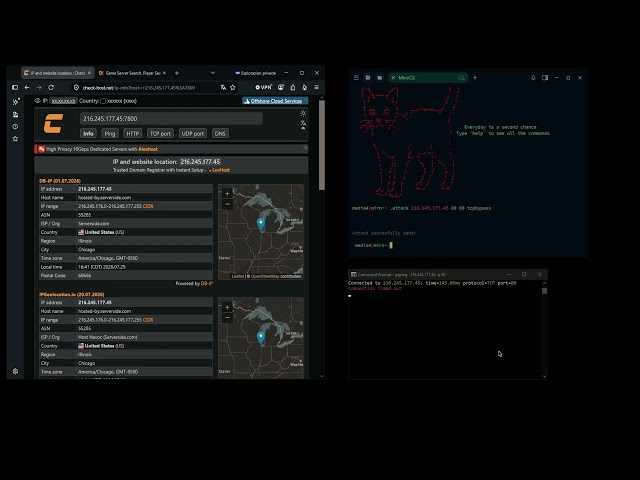Open the terminal window hamburger menu
Viewport: 640px width, 480px height.
coord(356,78)
